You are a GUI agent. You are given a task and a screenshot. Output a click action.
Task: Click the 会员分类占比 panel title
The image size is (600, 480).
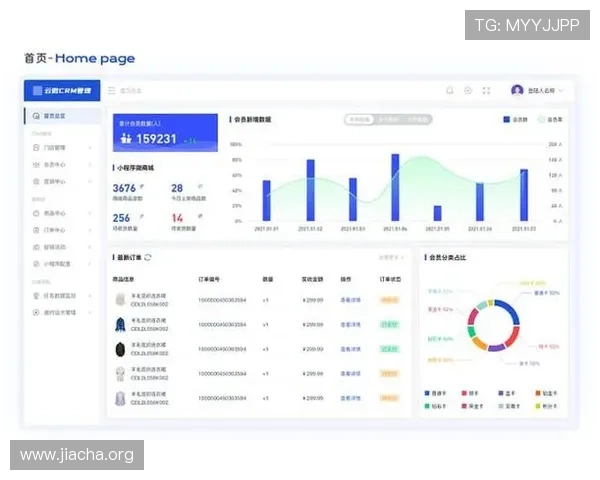pos(447,257)
